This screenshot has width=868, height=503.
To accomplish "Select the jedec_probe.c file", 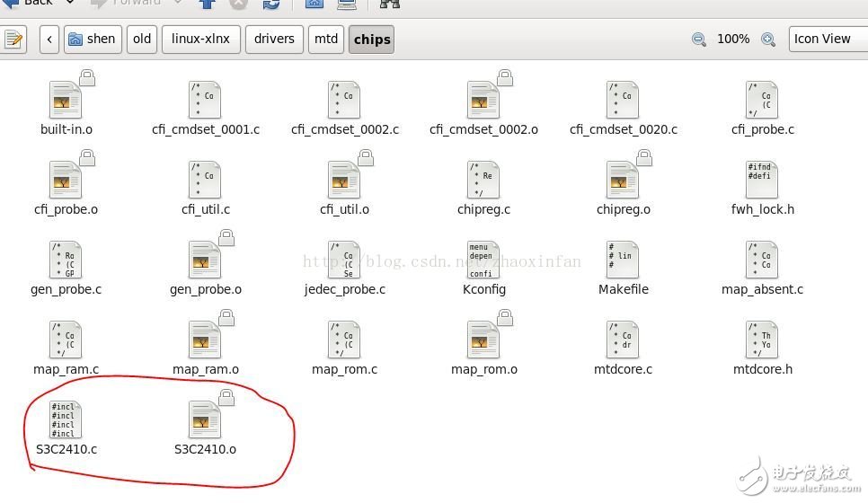I will [344, 260].
